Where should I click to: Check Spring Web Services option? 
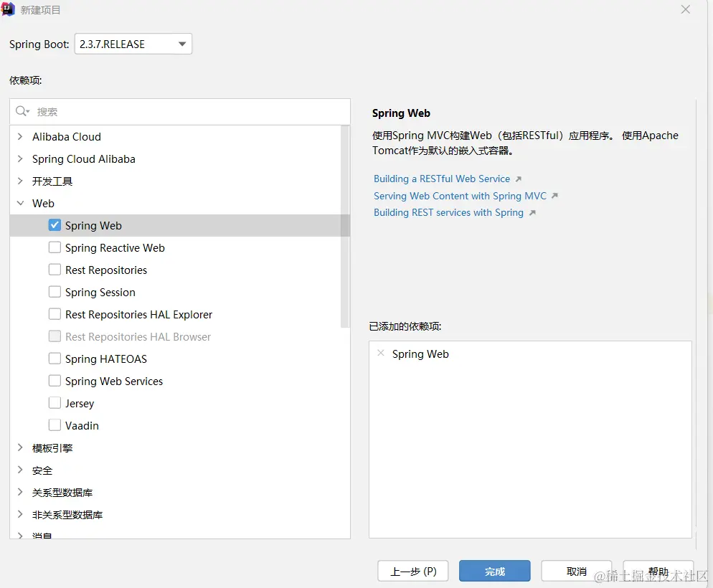[55, 381]
